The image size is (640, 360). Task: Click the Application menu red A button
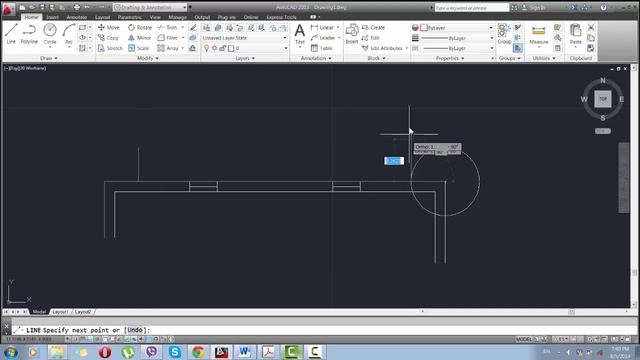(8, 8)
